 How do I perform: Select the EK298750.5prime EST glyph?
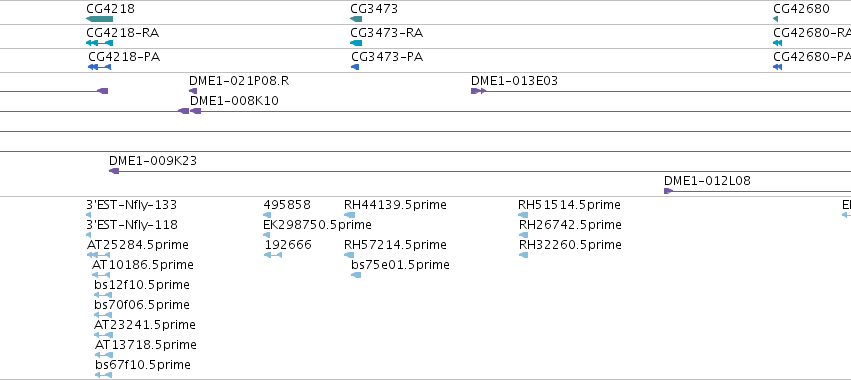coord(266,235)
